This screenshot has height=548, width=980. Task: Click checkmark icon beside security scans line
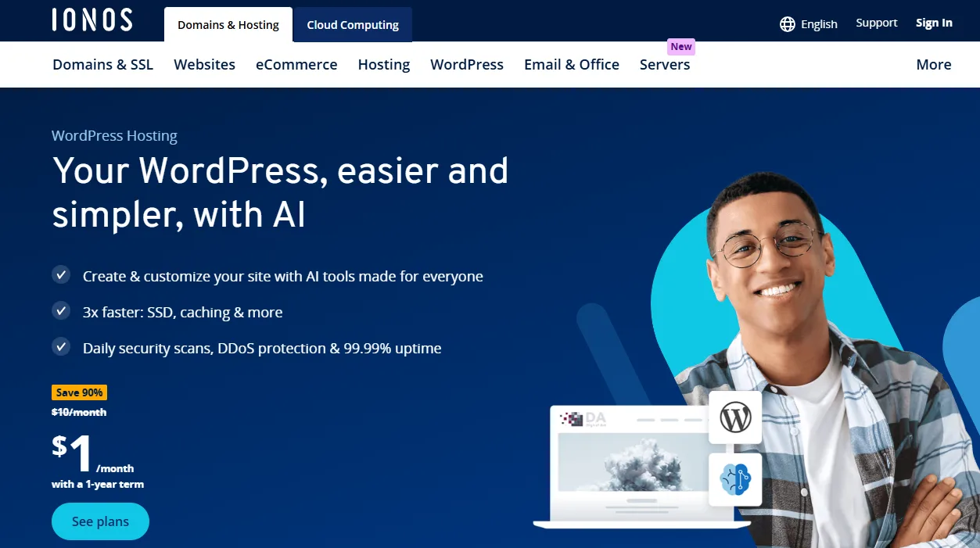point(61,347)
